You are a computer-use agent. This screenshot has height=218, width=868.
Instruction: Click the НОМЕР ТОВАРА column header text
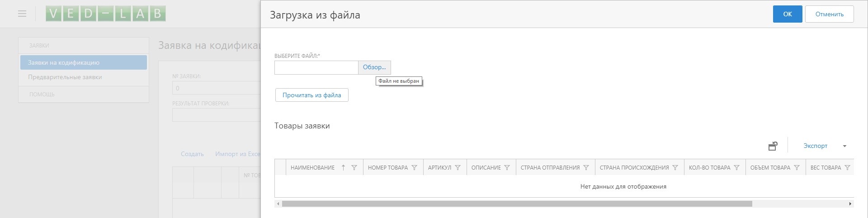pyautogui.click(x=388, y=168)
